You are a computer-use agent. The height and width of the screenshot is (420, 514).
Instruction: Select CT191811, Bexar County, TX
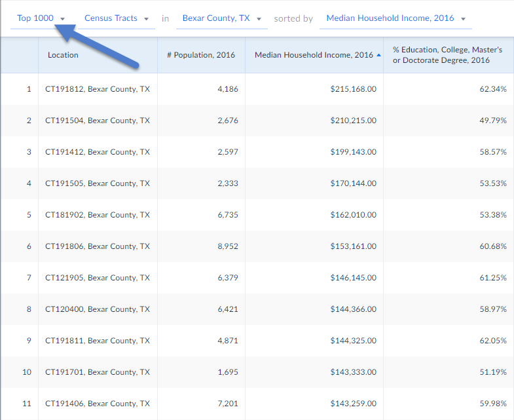tap(98, 341)
